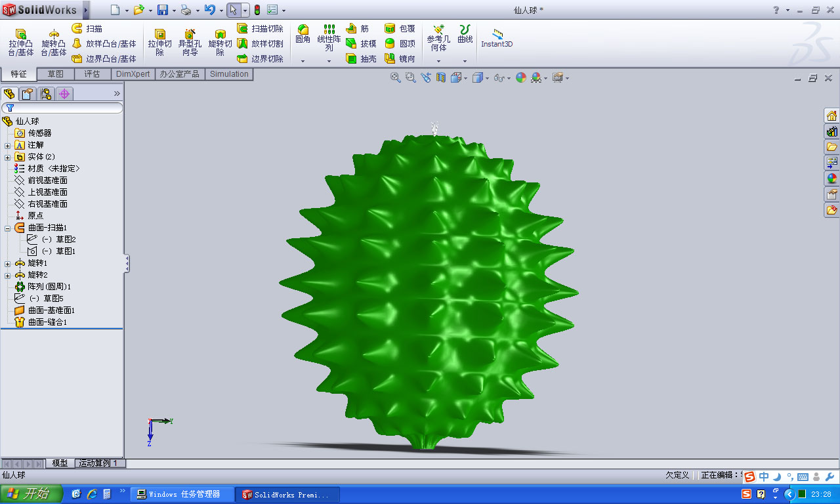Select the 边界切除 boundary cut tool
This screenshot has height=504, width=840.
[x=260, y=59]
